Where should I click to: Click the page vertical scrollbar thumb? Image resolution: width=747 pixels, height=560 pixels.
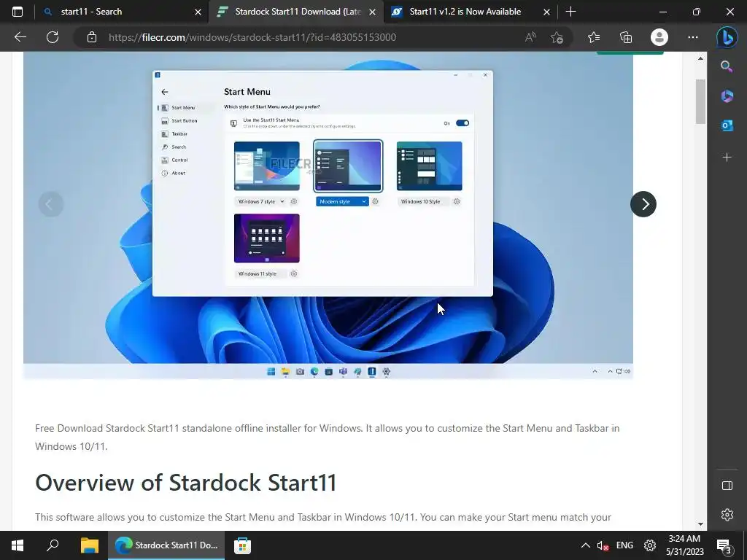point(700,101)
